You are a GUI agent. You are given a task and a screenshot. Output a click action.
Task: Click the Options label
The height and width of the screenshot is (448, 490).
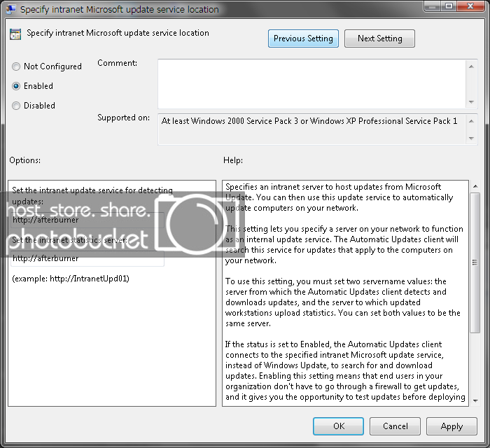[24, 160]
